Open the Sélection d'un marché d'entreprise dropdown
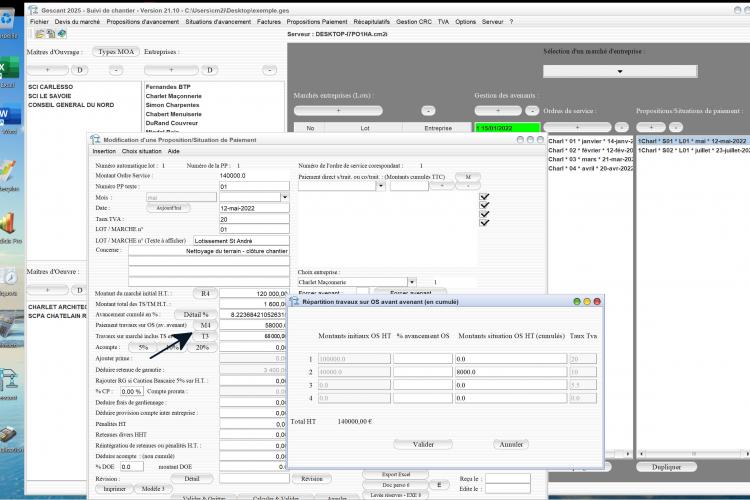 tap(620, 71)
